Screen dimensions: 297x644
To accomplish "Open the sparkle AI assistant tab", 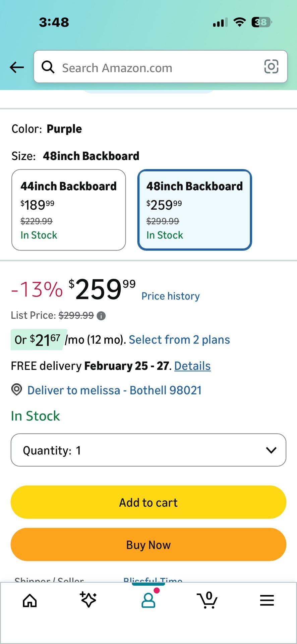I will tap(88, 600).
